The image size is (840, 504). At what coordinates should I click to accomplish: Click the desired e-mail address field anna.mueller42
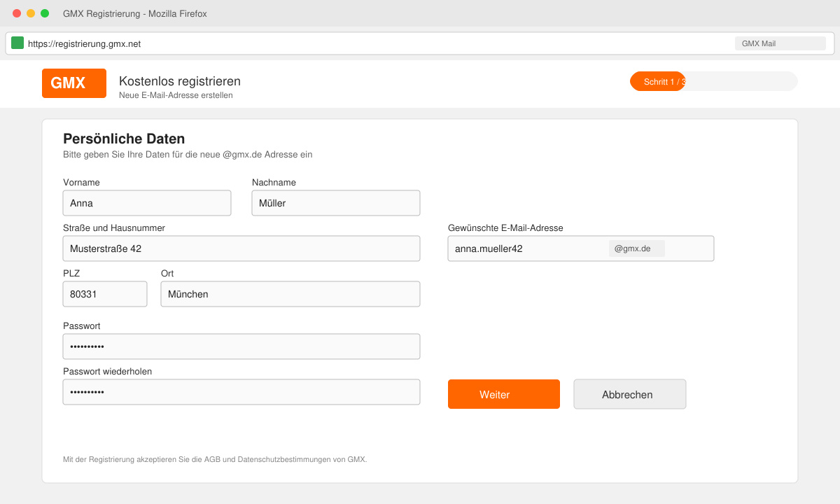pos(581,248)
